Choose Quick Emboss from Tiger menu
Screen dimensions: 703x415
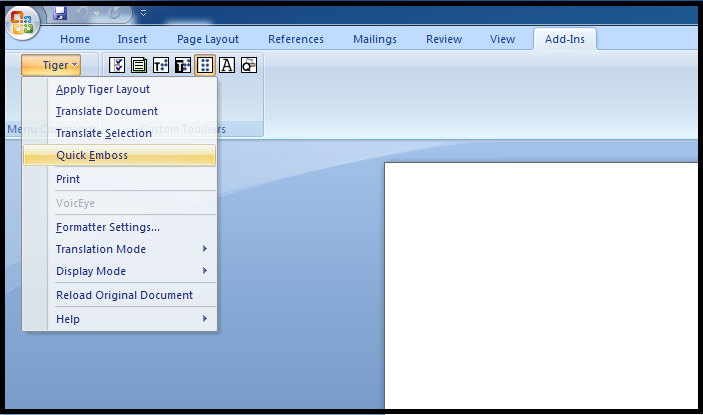pyautogui.click(x=92, y=155)
